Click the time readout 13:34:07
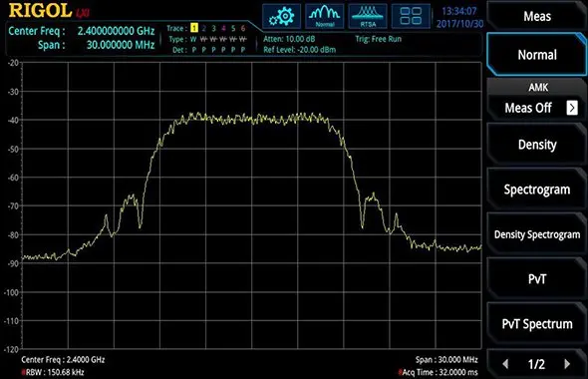Image resolution: width=588 pixels, height=379 pixels. (459, 11)
